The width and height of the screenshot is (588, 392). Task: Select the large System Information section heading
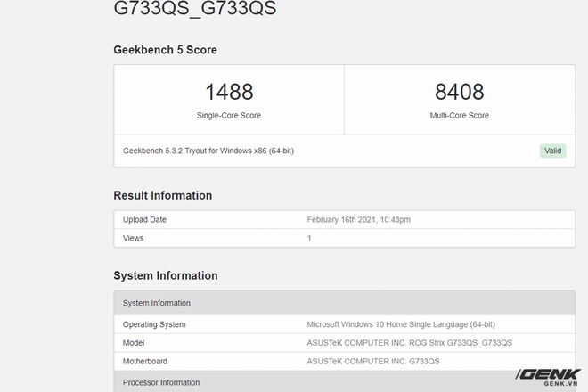click(166, 275)
